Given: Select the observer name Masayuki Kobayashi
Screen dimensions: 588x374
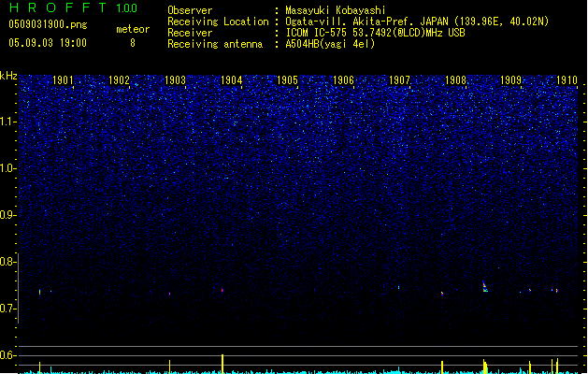Looking at the screenshot, I should click(336, 10).
